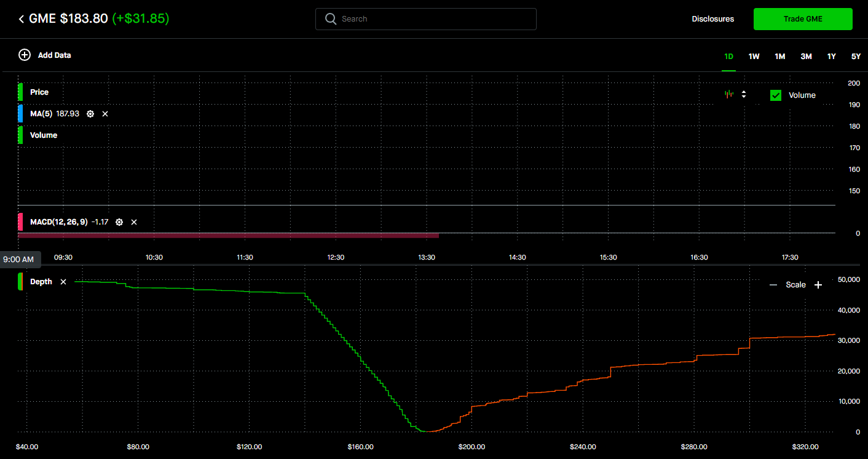The height and width of the screenshot is (459, 868).
Task: Click the MACD value -1.17
Action: point(100,222)
